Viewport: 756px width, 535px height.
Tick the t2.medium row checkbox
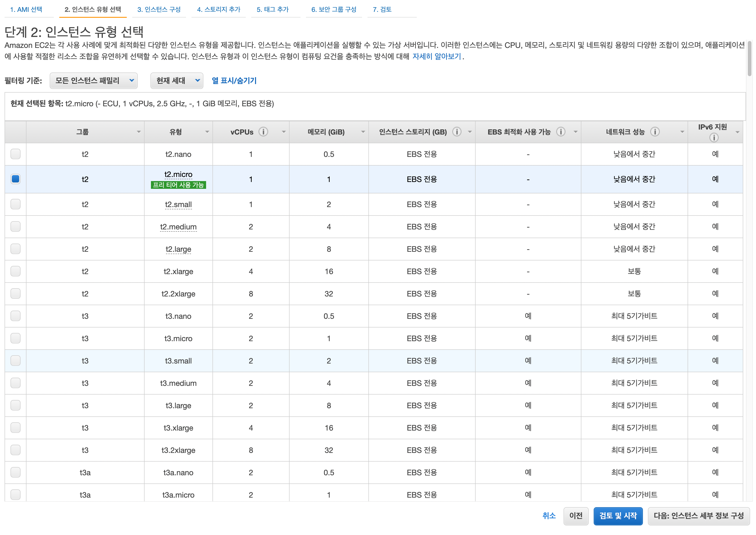(16, 226)
